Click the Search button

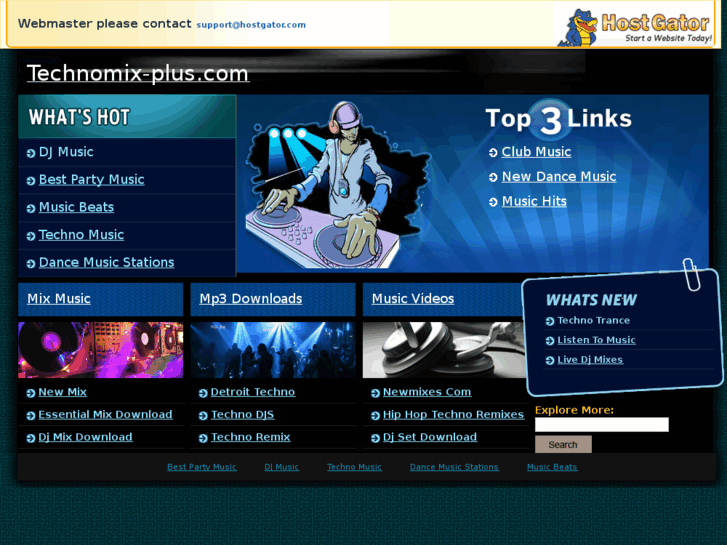tap(563, 444)
